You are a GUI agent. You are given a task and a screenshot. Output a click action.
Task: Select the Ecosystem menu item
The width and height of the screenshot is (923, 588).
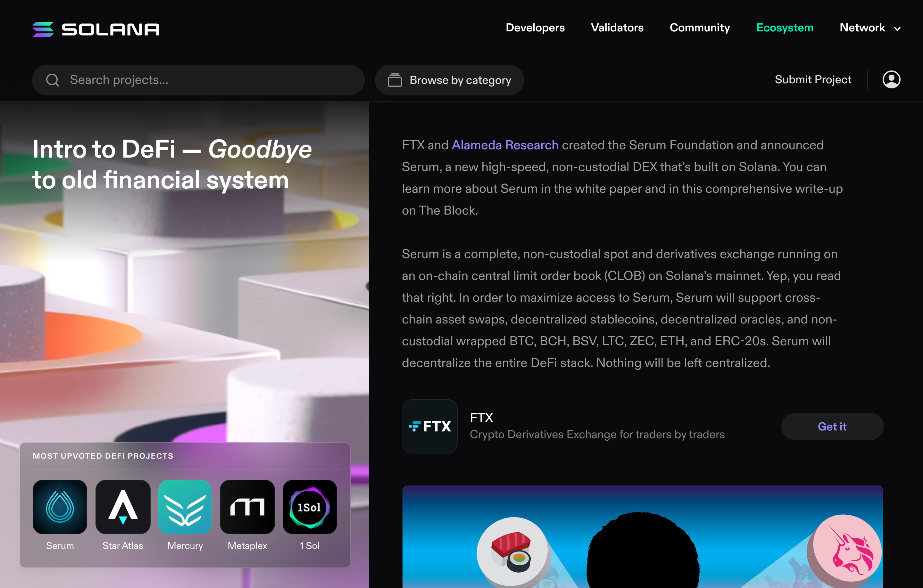click(785, 28)
